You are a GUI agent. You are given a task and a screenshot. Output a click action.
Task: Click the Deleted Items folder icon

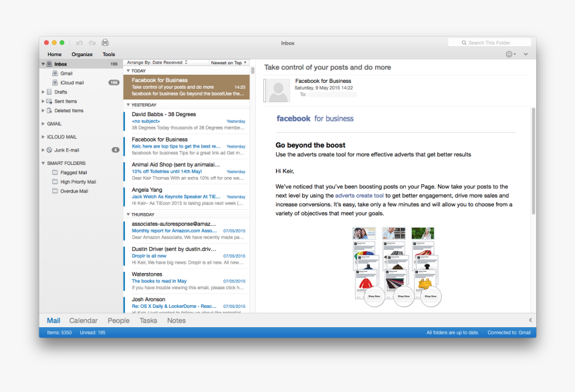tap(50, 110)
